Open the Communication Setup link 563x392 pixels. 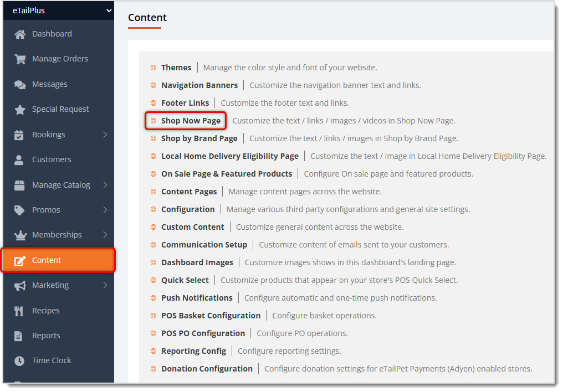pos(204,245)
